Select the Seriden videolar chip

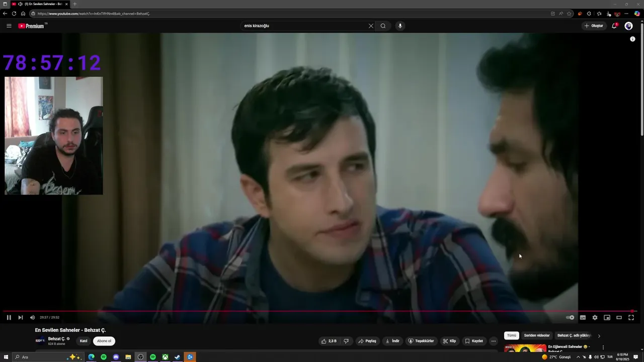pos(537,335)
